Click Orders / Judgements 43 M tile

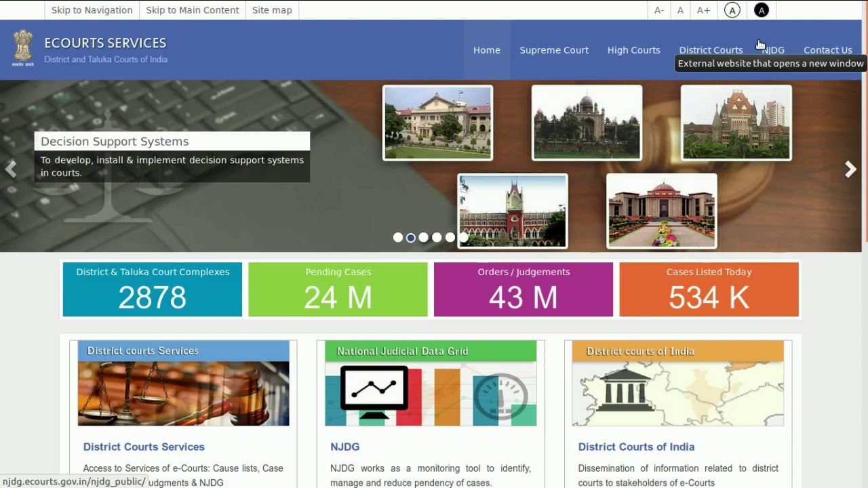[x=524, y=289]
